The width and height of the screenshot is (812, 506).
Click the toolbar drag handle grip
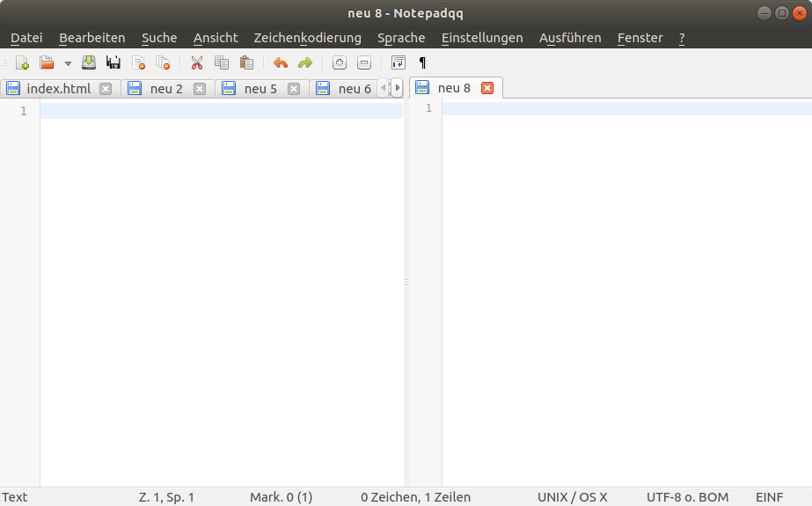(5, 62)
